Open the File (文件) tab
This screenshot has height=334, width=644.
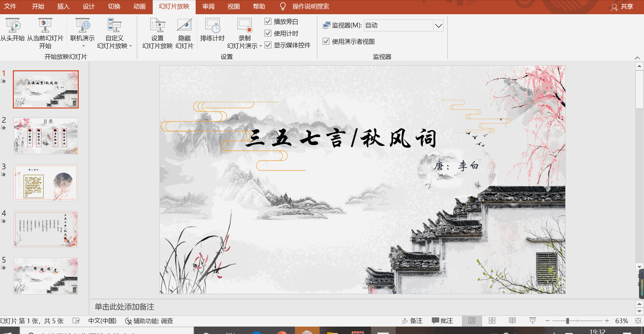(10, 6)
